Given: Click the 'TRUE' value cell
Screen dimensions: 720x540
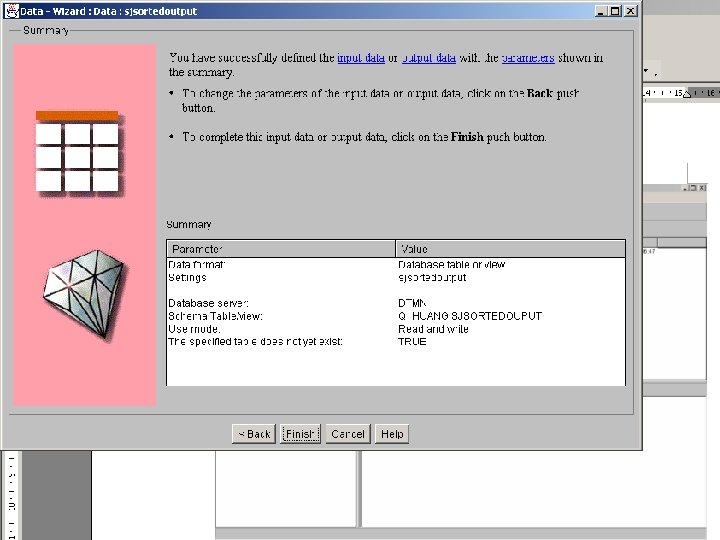Looking at the screenshot, I should (x=412, y=342).
